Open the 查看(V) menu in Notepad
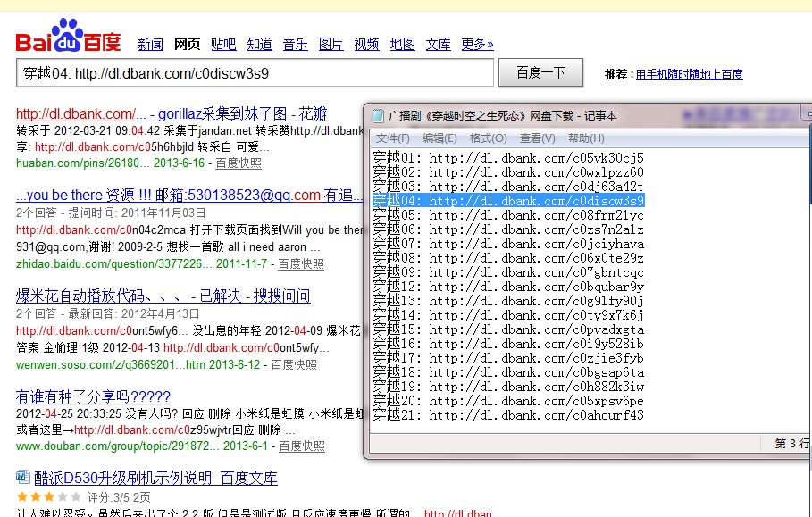This screenshot has width=812, height=517. 537,138
